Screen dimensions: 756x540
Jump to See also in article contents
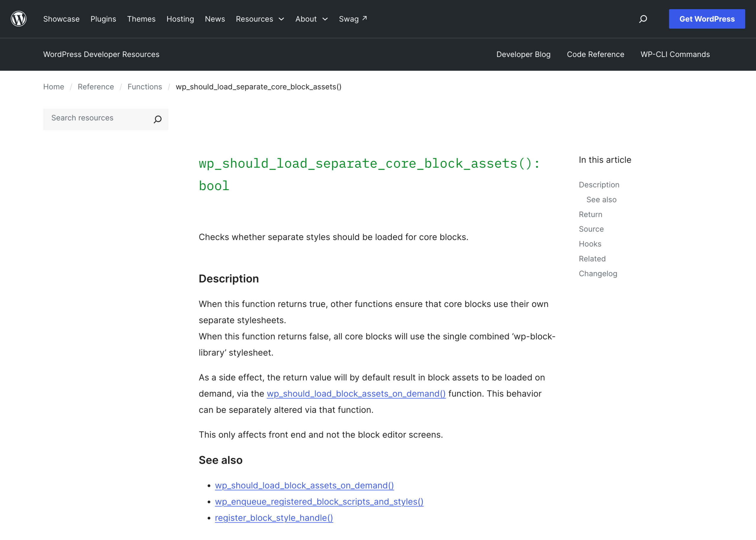(601, 200)
